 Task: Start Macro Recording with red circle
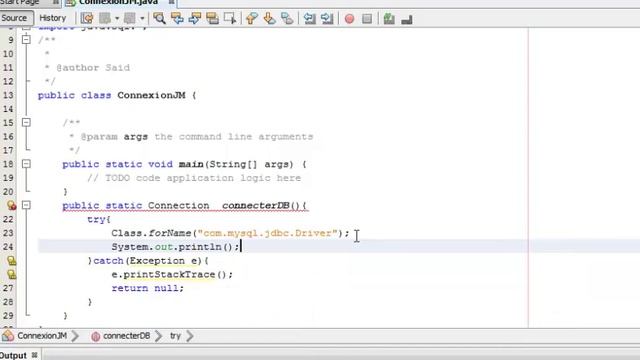tap(349, 19)
